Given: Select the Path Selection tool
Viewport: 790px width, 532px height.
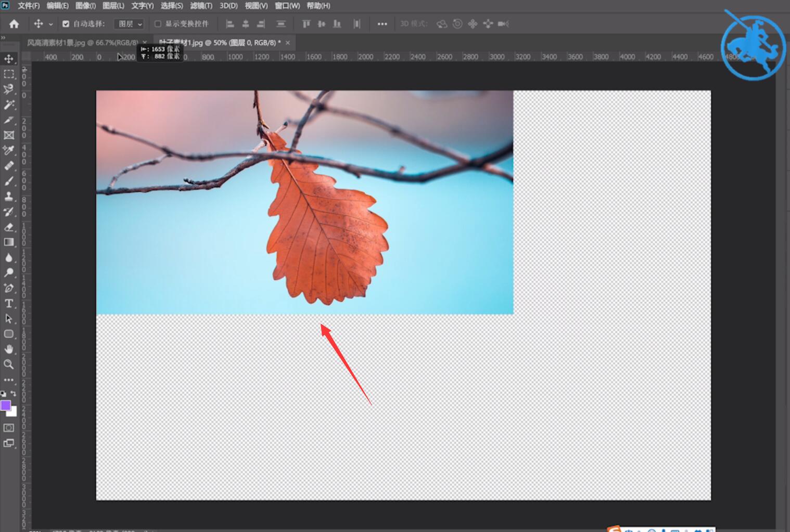Looking at the screenshot, I should pyautogui.click(x=9, y=318).
